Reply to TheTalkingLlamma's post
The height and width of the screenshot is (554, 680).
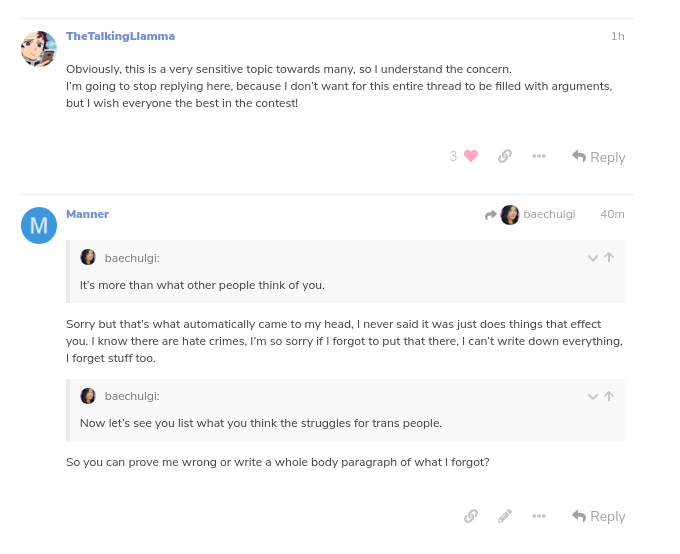pos(598,157)
